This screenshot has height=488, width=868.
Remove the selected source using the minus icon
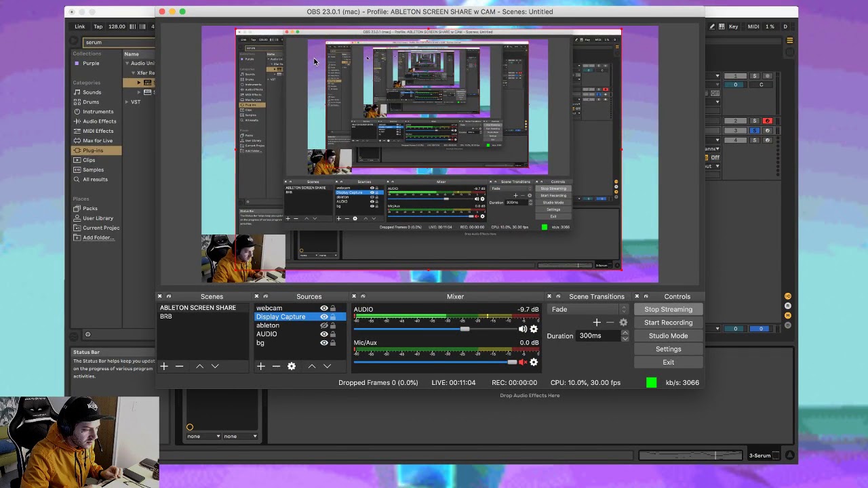pyautogui.click(x=276, y=366)
